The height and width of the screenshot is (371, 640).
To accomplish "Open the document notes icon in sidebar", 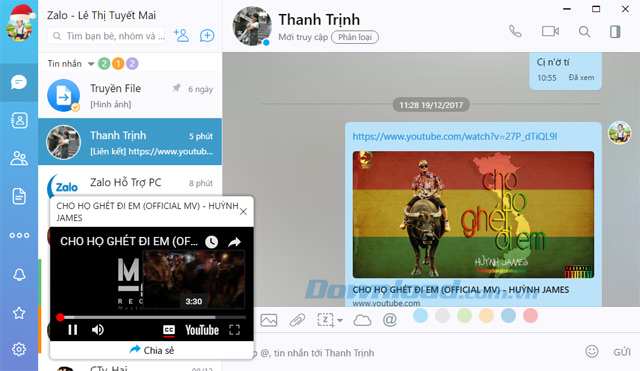I will coord(19,196).
